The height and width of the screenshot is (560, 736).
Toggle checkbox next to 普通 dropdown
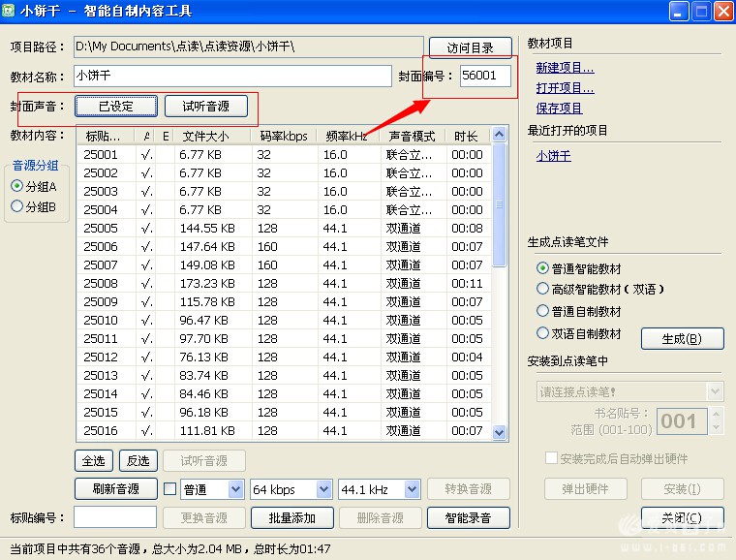(x=169, y=489)
